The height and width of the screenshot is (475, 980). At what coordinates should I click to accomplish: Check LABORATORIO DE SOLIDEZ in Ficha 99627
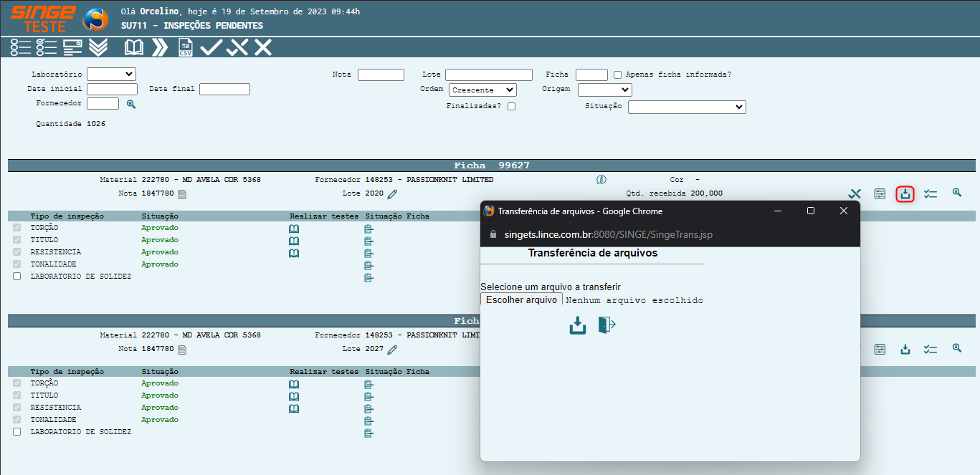click(17, 277)
